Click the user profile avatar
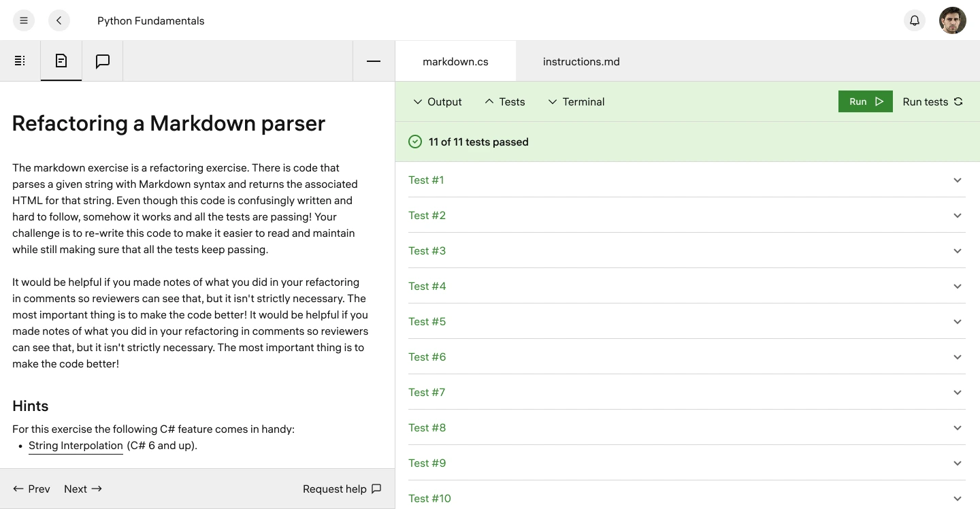This screenshot has height=509, width=980. coord(953,20)
